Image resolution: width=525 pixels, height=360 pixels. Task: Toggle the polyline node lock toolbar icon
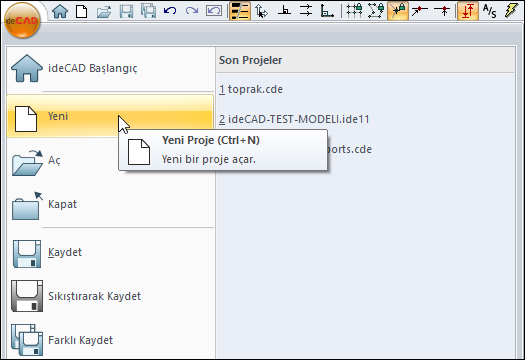coord(376,11)
